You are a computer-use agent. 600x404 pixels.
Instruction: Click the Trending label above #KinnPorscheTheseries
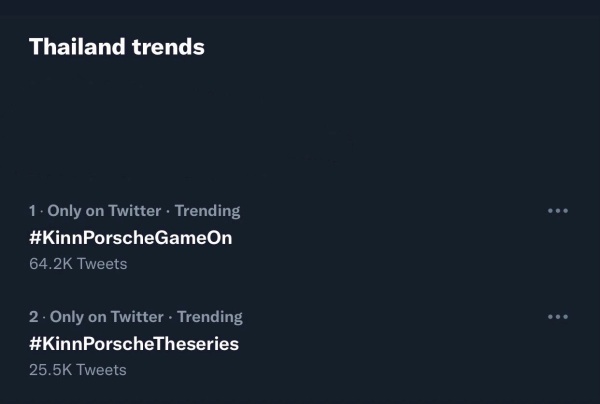pyautogui.click(x=209, y=317)
